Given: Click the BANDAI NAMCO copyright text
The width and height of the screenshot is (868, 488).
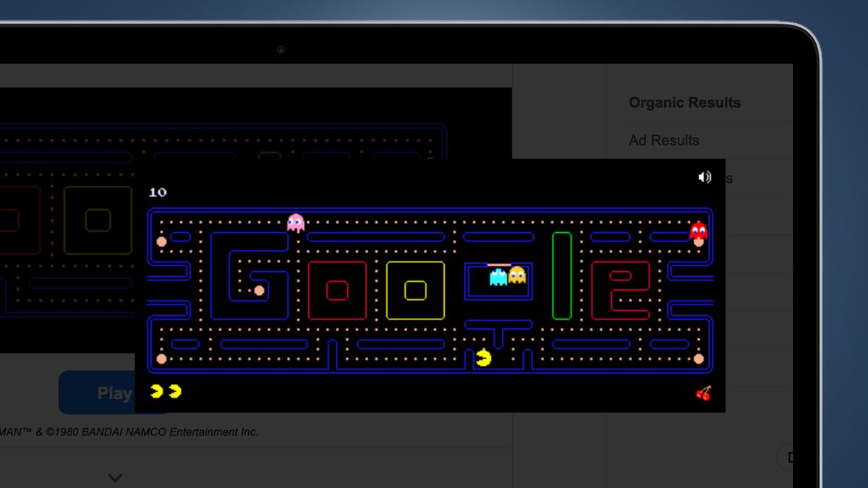Looking at the screenshot, I should 129,432.
